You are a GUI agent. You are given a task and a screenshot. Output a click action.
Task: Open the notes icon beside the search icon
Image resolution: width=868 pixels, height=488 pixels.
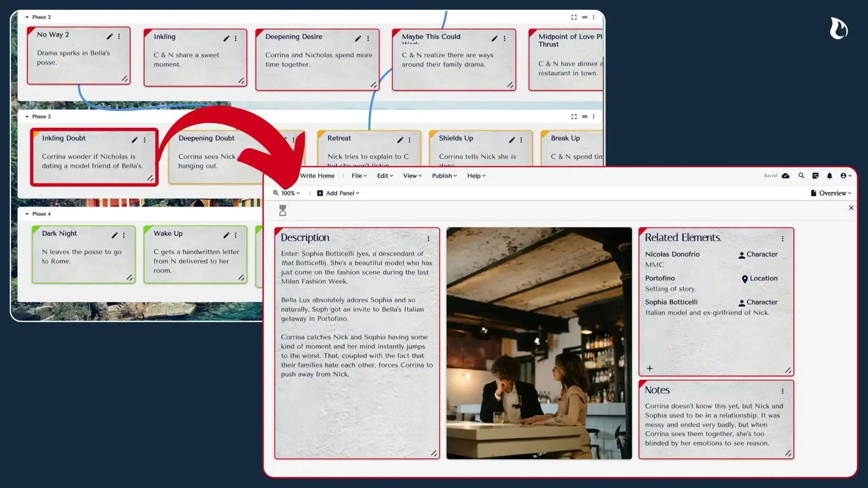[815, 176]
